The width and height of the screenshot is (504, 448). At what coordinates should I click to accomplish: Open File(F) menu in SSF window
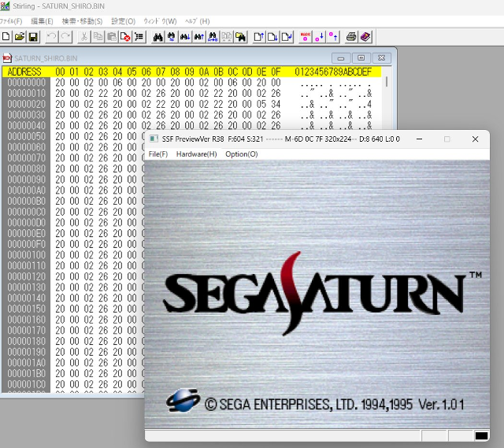pos(158,154)
